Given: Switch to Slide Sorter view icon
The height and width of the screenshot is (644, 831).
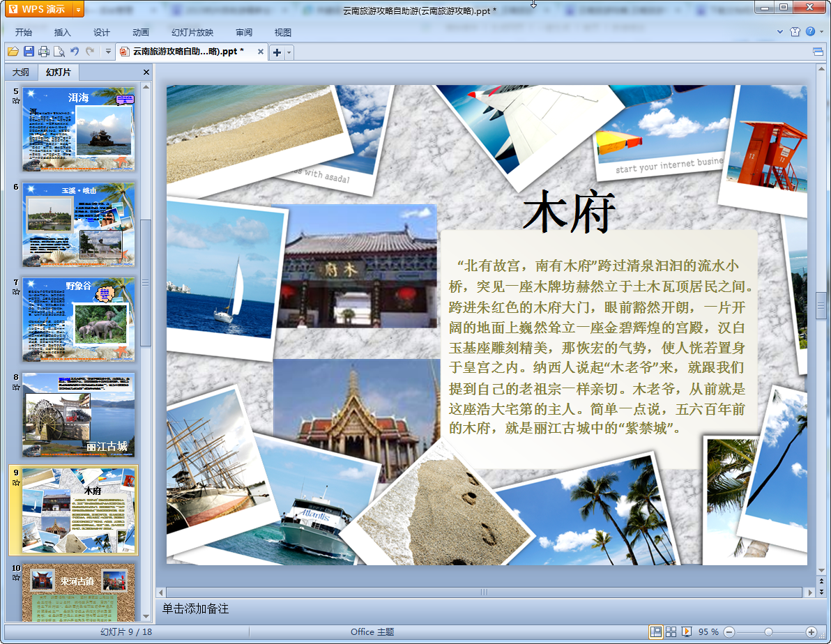Looking at the screenshot, I should click(671, 632).
